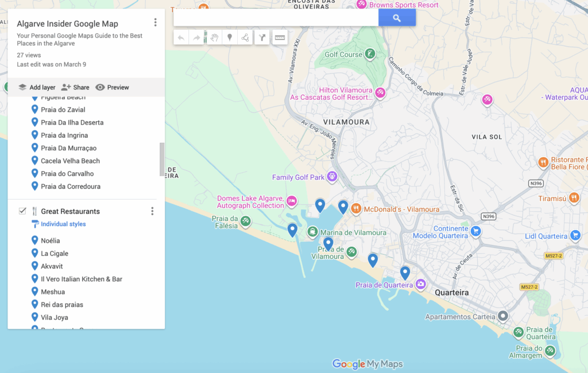Click the redo arrow in the toolbar
The height and width of the screenshot is (373, 588).
(x=197, y=38)
